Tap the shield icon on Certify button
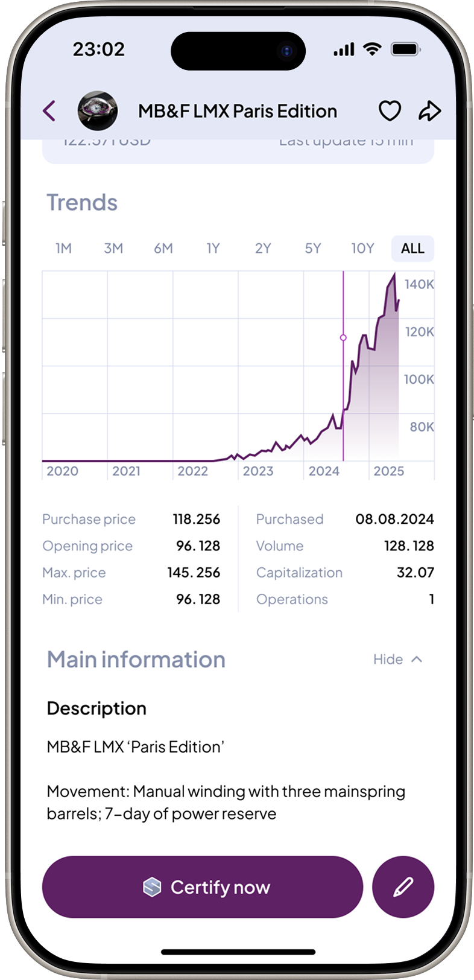Screen dimensions: 474x980 (152, 887)
